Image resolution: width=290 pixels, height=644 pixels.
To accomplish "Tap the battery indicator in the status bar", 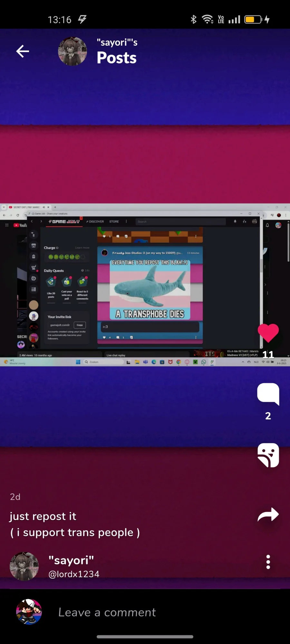I will click(253, 19).
